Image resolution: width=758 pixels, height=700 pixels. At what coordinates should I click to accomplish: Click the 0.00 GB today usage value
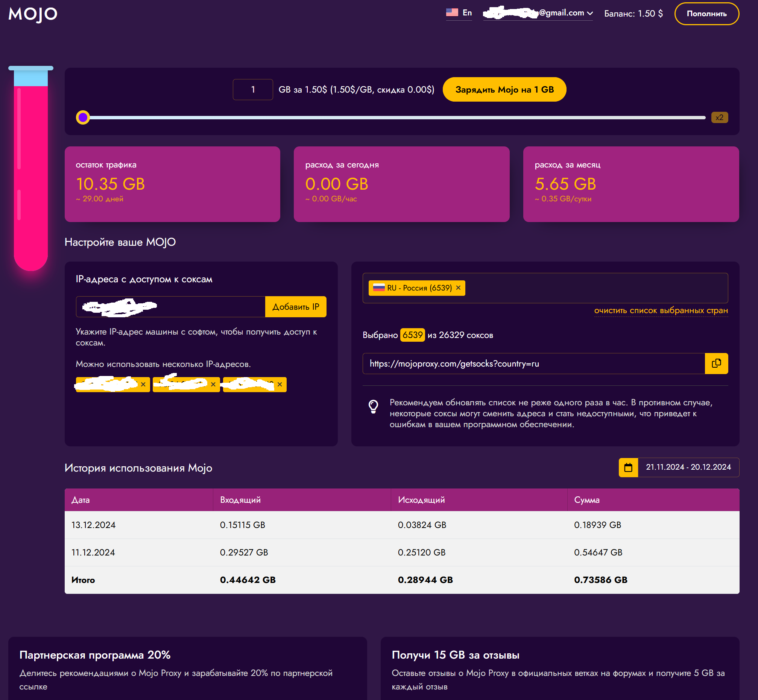click(x=337, y=184)
